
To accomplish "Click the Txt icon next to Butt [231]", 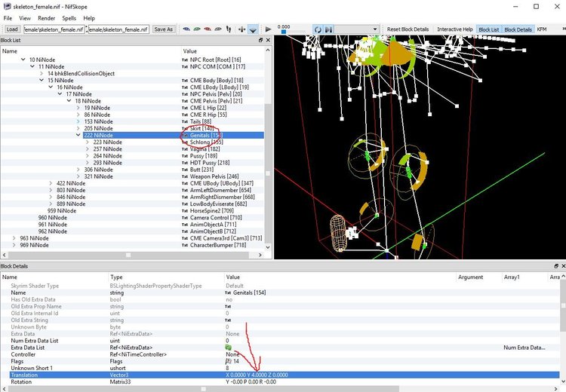I will pyautogui.click(x=185, y=170).
